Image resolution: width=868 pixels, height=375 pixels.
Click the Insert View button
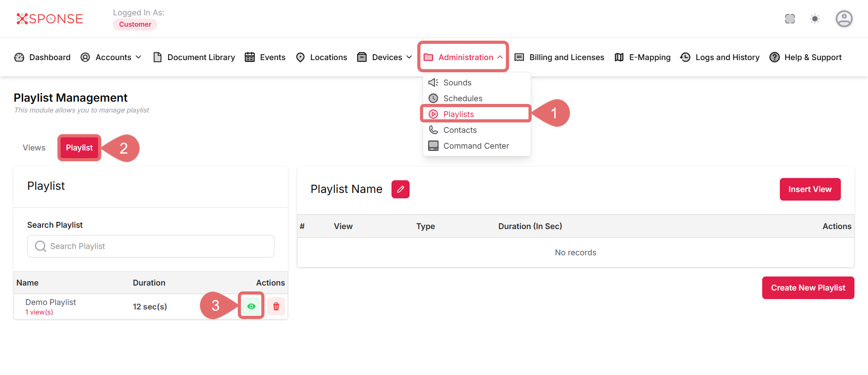click(x=810, y=189)
